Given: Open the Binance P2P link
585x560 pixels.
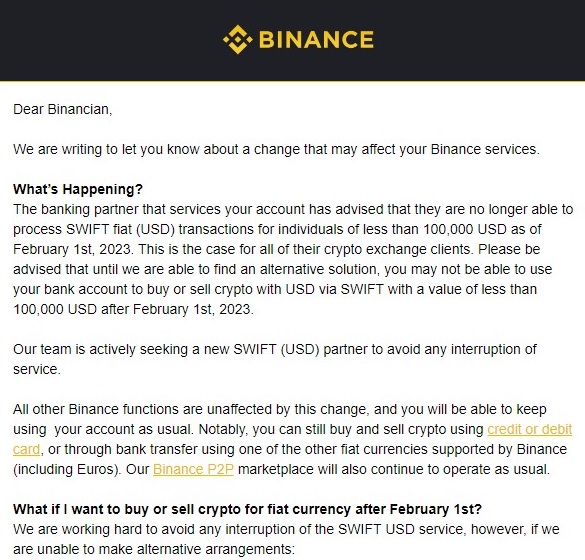Looking at the screenshot, I should [x=193, y=469].
